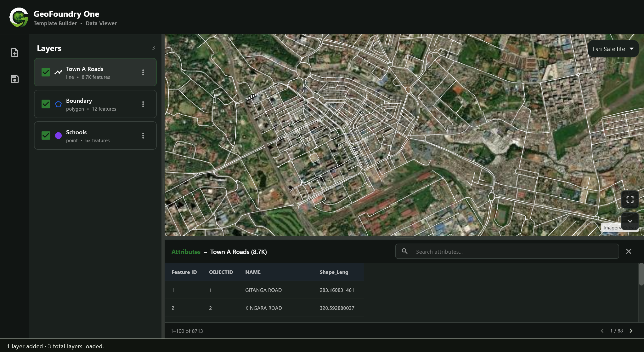Viewport: 644px width, 352px height.
Task: Click the 1 / 88 page indicator
Action: 616,331
